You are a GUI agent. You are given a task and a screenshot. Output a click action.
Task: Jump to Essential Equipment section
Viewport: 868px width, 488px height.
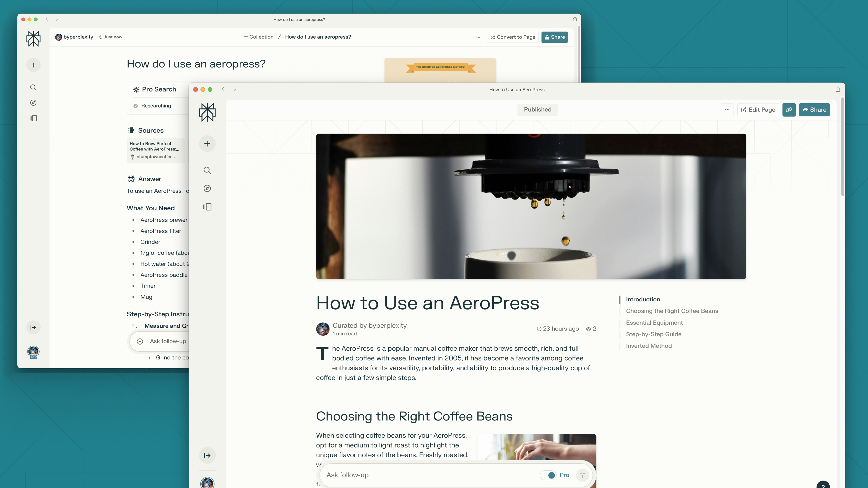654,323
